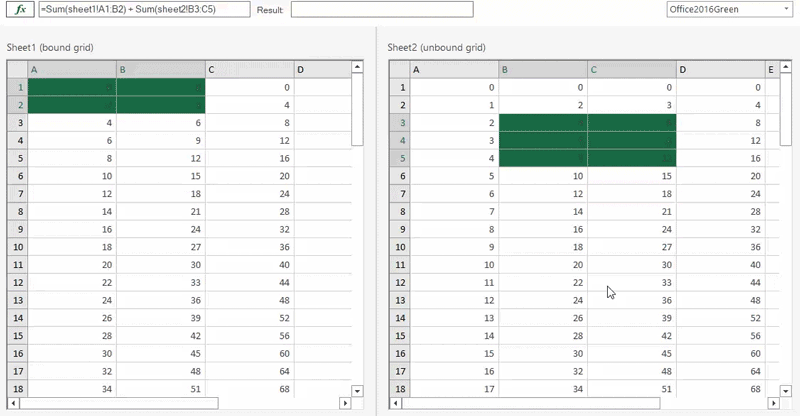800x416 pixels.
Task: Click Sheet2's vertical scroll down arrow
Action: pyautogui.click(x=786, y=391)
